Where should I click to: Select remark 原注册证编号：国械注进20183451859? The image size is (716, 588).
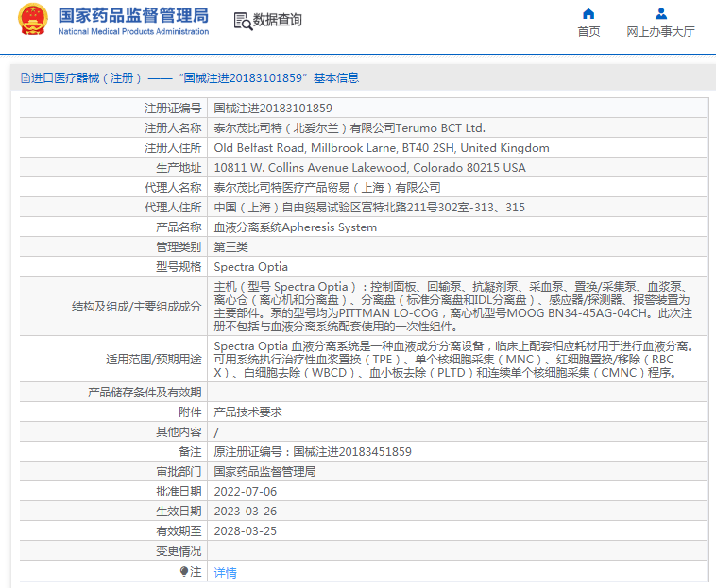[x=313, y=451]
